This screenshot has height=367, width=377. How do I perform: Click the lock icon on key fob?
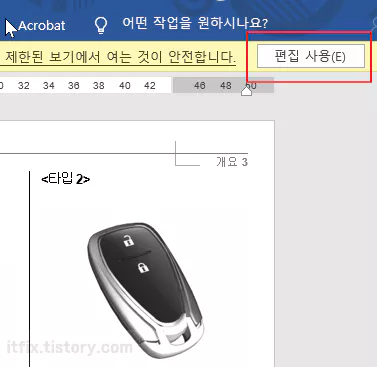pyautogui.click(x=143, y=267)
